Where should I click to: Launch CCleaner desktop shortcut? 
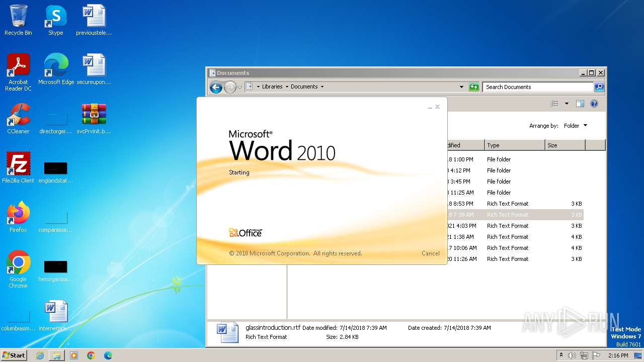pyautogui.click(x=18, y=118)
